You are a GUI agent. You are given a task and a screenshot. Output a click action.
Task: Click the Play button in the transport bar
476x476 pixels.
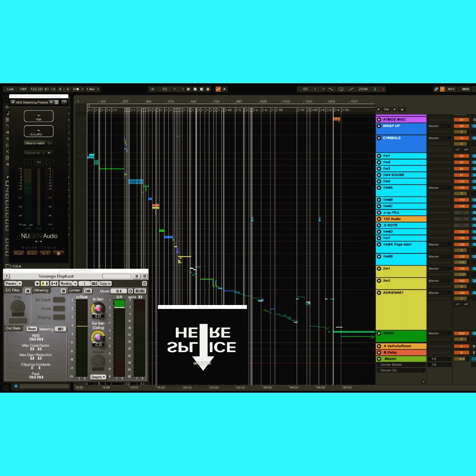(189, 89)
